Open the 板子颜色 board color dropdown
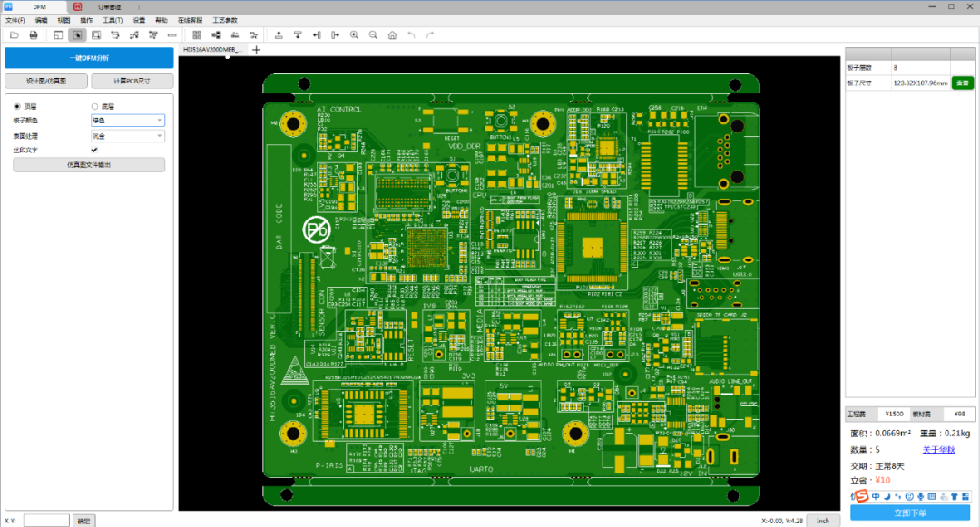 128,120
